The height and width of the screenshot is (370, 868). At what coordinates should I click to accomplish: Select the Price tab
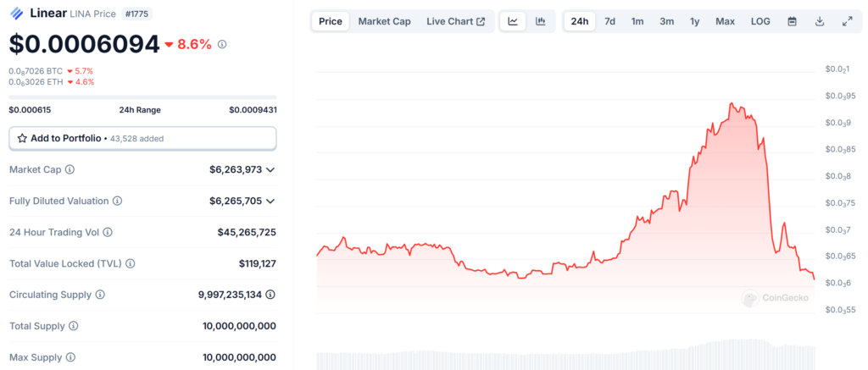[x=331, y=21]
